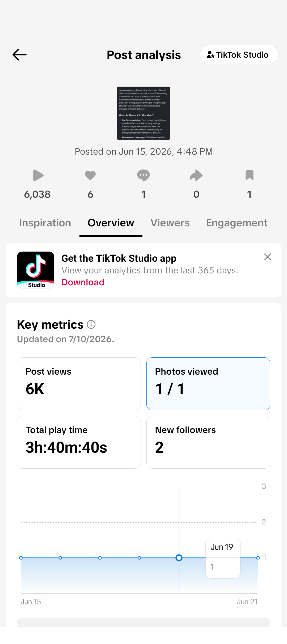287x644 pixels.
Task: Tap the heart likes icon
Action: [90, 175]
